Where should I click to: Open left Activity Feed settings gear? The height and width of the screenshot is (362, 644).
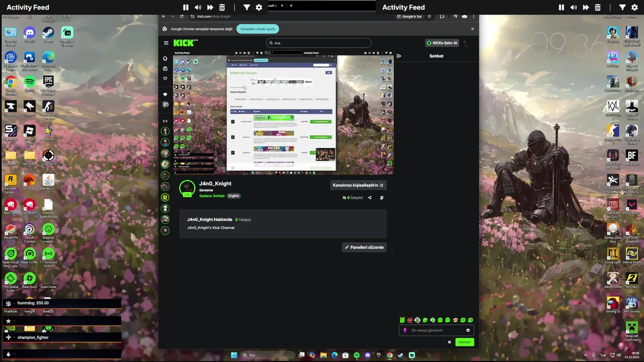pyautogui.click(x=259, y=8)
